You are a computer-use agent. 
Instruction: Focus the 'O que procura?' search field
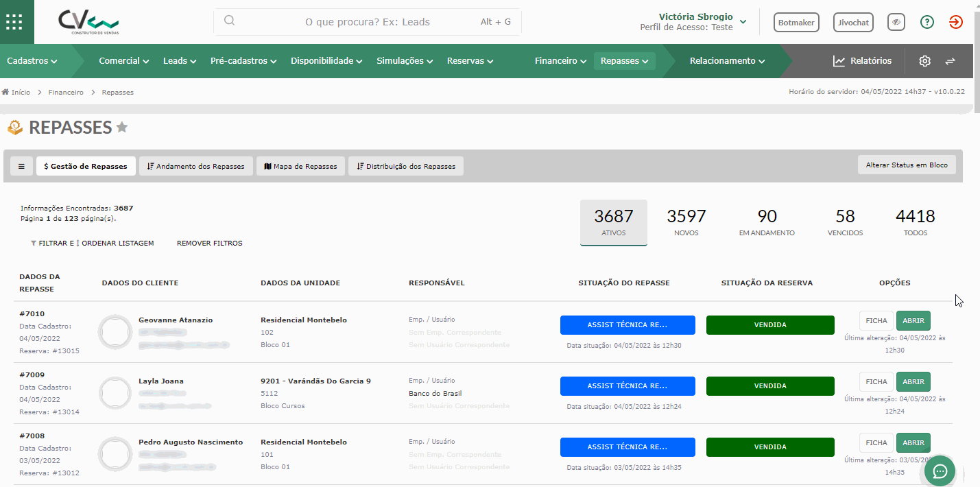click(x=368, y=22)
